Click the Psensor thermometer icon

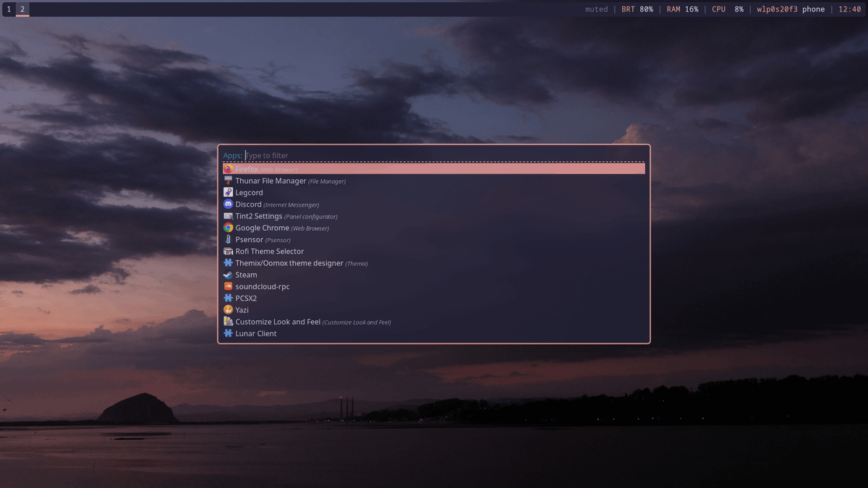(x=228, y=239)
